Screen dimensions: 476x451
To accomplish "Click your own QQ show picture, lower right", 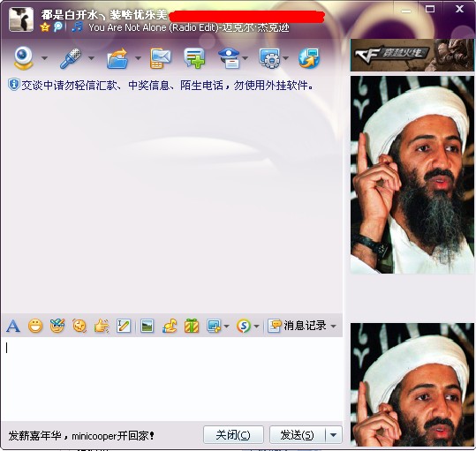I will (x=412, y=384).
